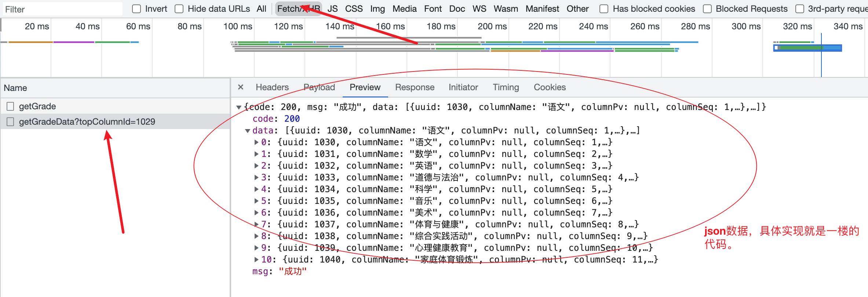This screenshot has height=297, width=868.
Task: Enable Hide data URLs checkbox
Action: coord(179,9)
